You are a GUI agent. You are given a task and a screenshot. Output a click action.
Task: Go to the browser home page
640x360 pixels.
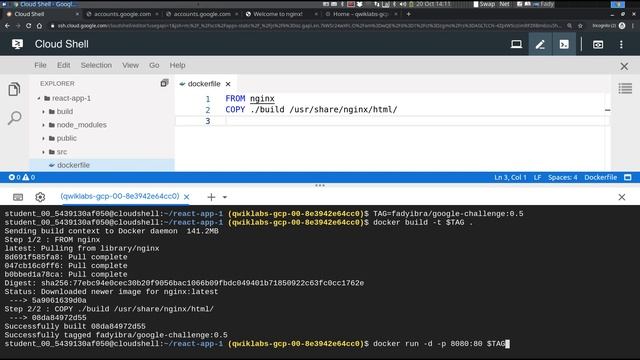[x=39, y=26]
